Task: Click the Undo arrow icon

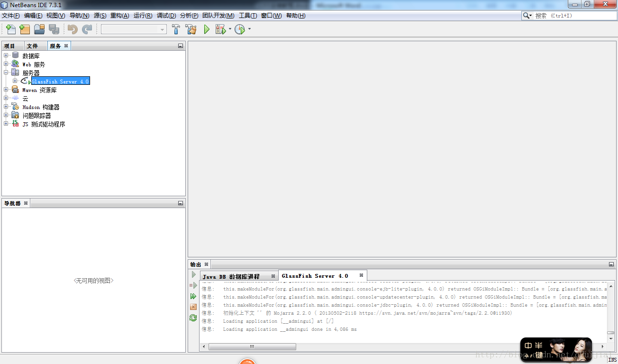Action: [x=73, y=29]
